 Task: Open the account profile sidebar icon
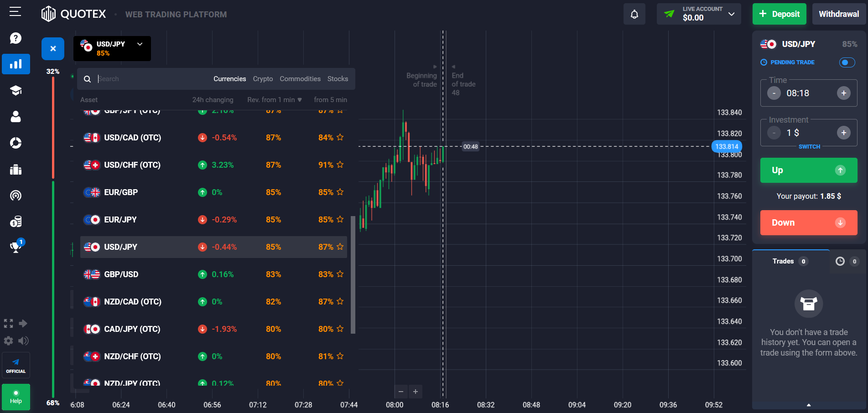(x=16, y=117)
